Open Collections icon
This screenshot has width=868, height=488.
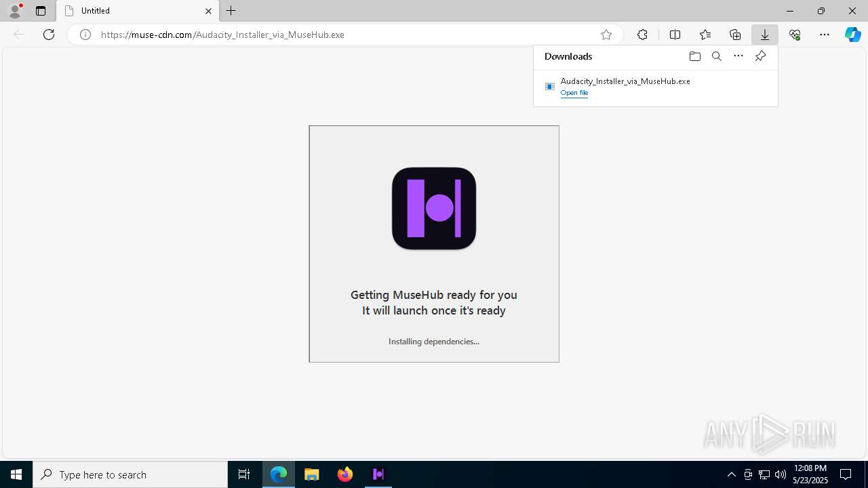click(x=735, y=35)
